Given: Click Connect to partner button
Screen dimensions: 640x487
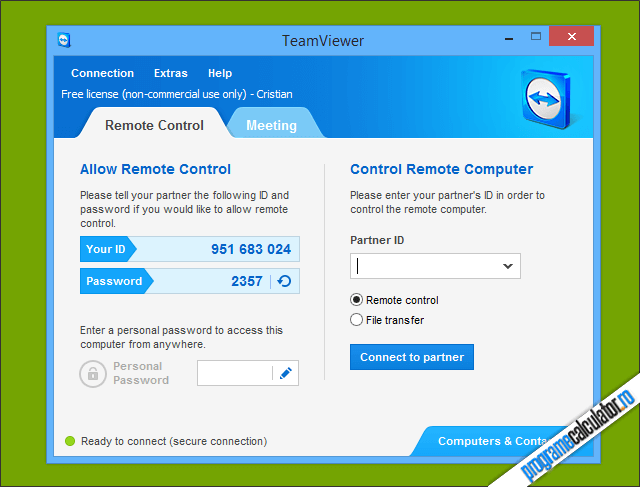Looking at the screenshot, I should [412, 357].
